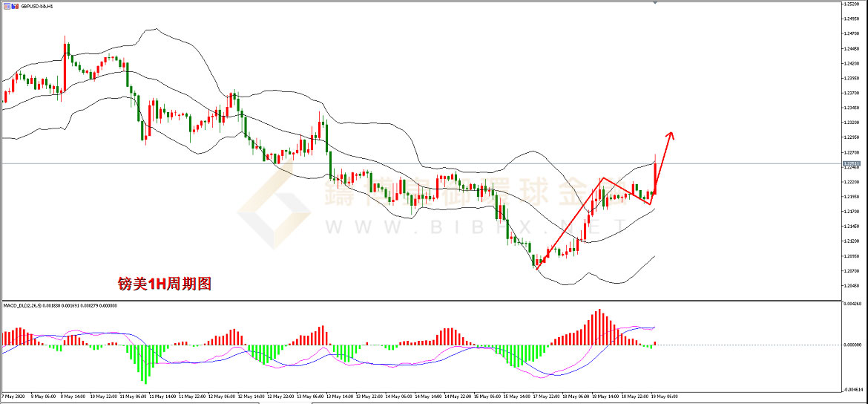Click the 7 May 2020 date label

(x=15, y=396)
